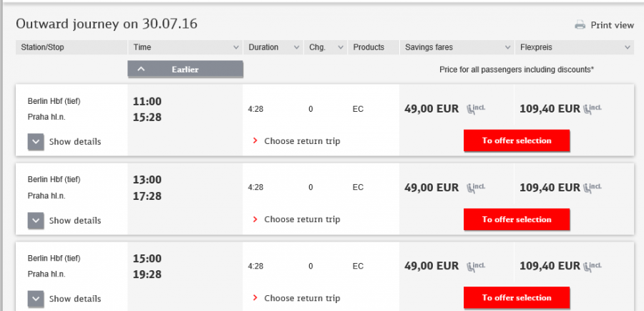Choose return trip for the 13:00 train
Screen dimensions: 644x311
pos(301,219)
